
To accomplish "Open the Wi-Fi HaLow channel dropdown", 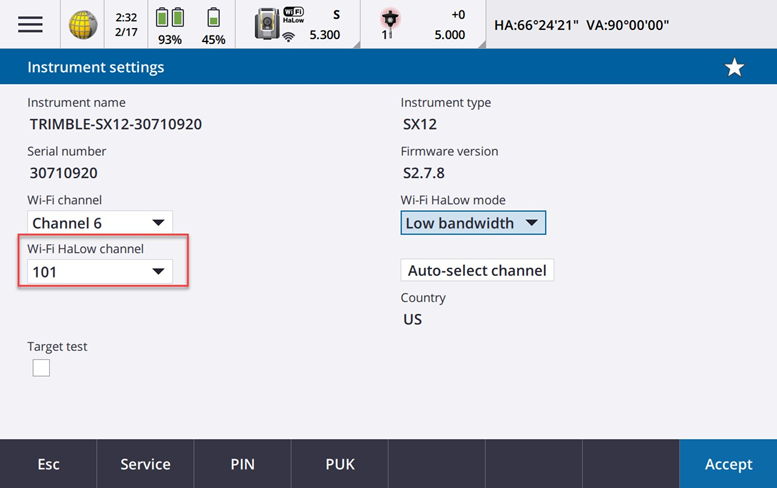I will click(99, 271).
